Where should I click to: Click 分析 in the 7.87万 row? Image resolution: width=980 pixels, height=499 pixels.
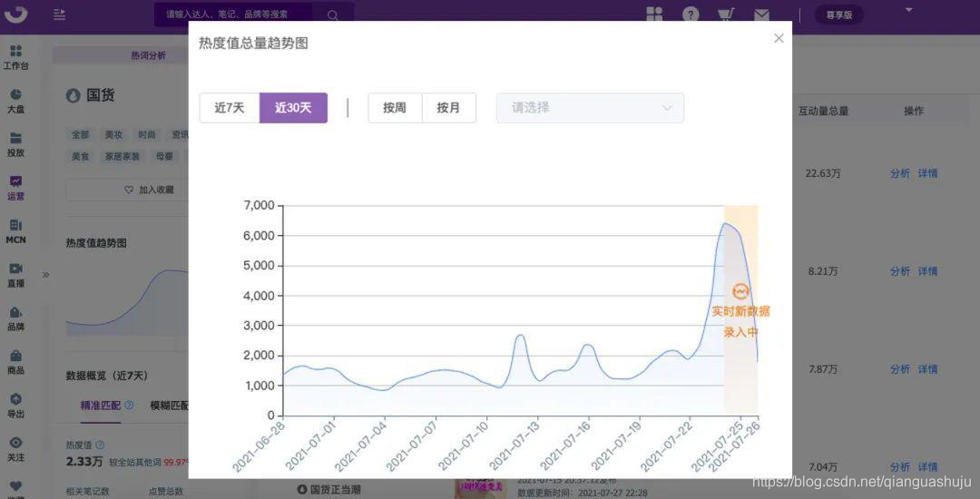click(900, 370)
